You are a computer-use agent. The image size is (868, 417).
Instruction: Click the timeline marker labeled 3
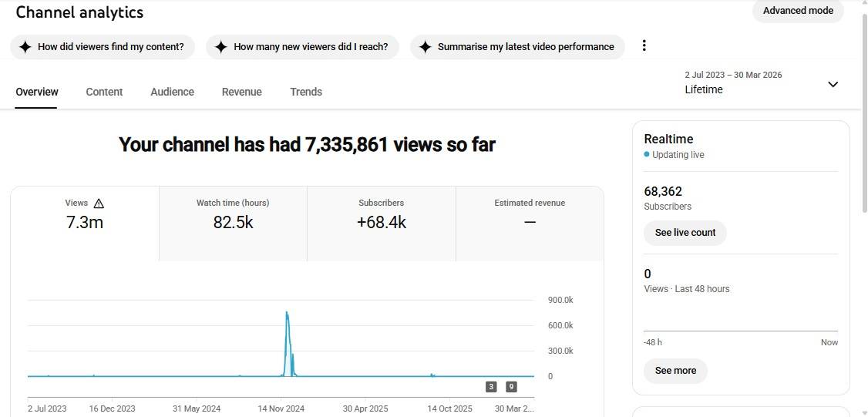click(x=491, y=387)
